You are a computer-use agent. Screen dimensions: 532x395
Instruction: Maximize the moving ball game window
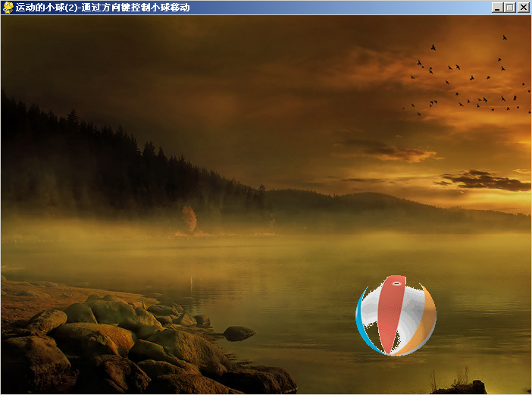509,8
